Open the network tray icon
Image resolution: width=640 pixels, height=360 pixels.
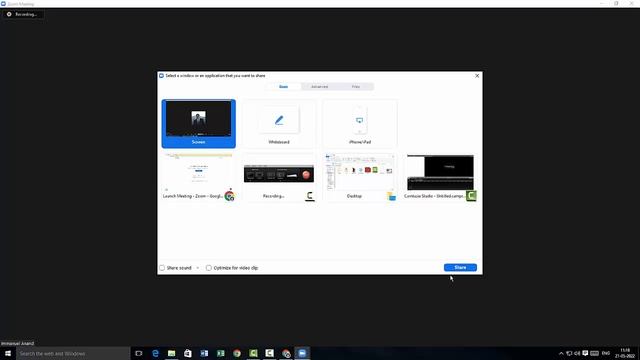[x=569, y=353]
